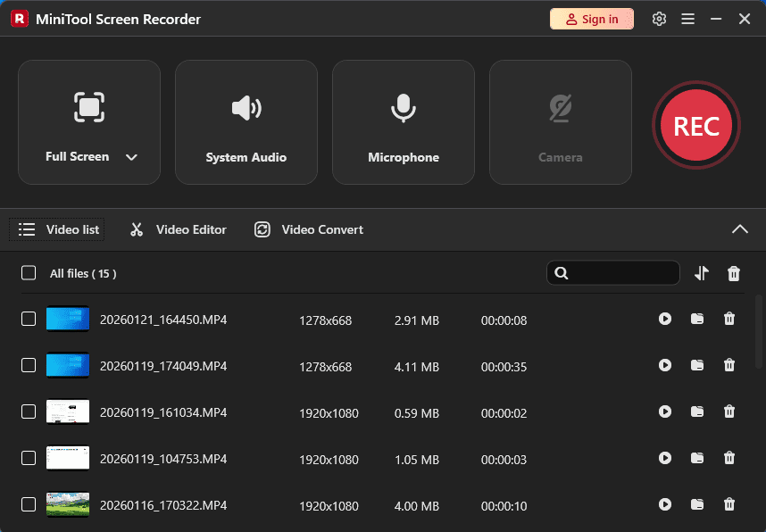Open the sort options for the video list
The width and height of the screenshot is (766, 532).
tap(702, 273)
